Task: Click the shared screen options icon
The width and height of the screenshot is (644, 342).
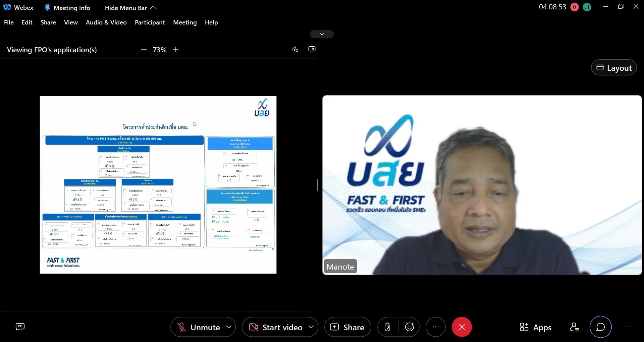Action: point(312,49)
